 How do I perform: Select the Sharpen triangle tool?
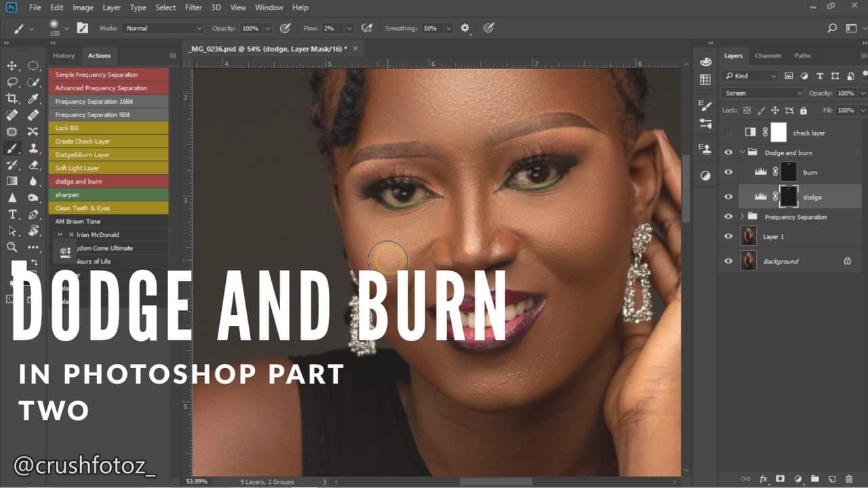[x=12, y=198]
